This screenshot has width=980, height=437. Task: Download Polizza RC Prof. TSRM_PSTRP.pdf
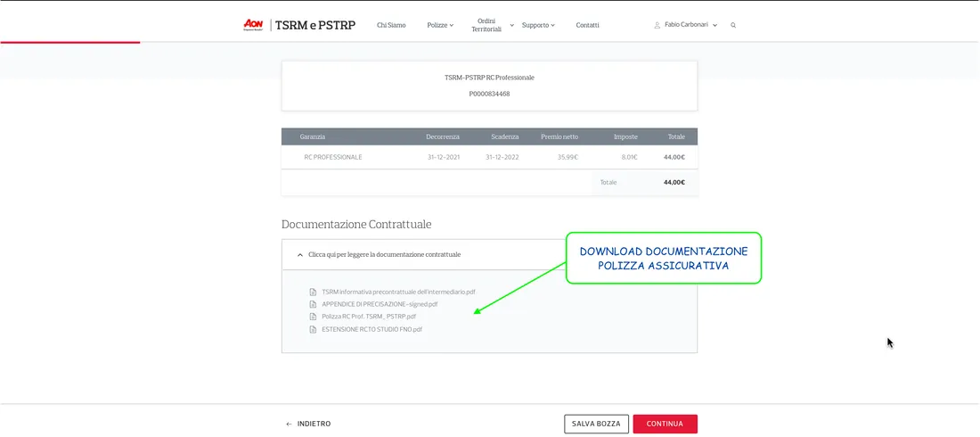coord(369,317)
